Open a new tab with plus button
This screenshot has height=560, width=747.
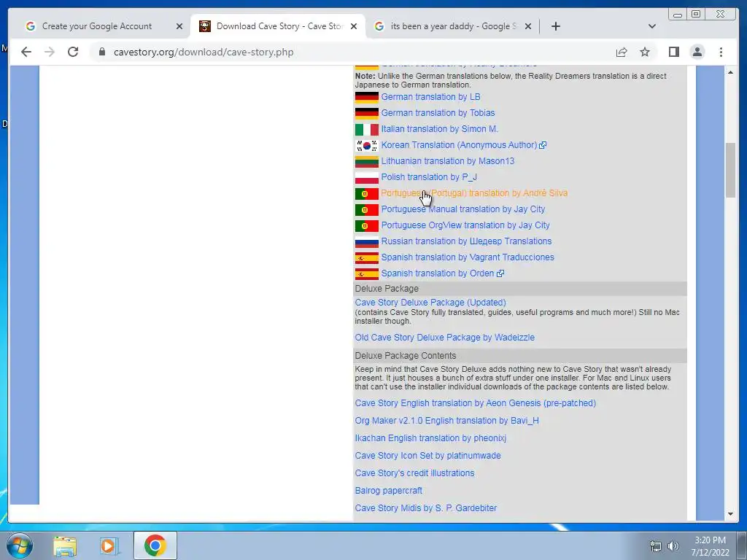coord(555,26)
